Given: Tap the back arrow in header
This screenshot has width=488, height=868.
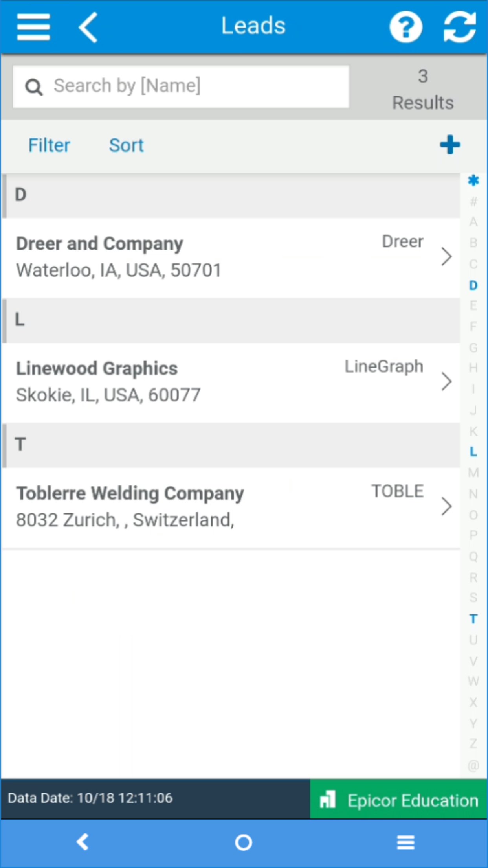Looking at the screenshot, I should (88, 27).
